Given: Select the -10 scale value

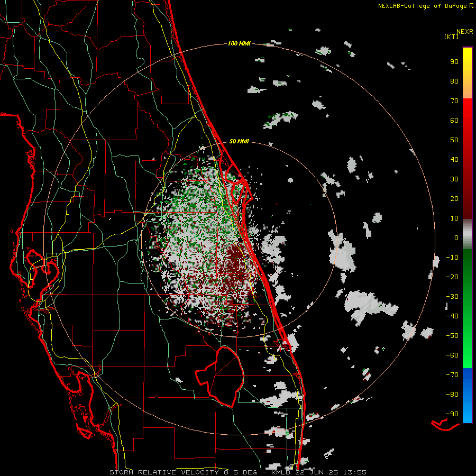Looking at the screenshot, I should [452, 258].
